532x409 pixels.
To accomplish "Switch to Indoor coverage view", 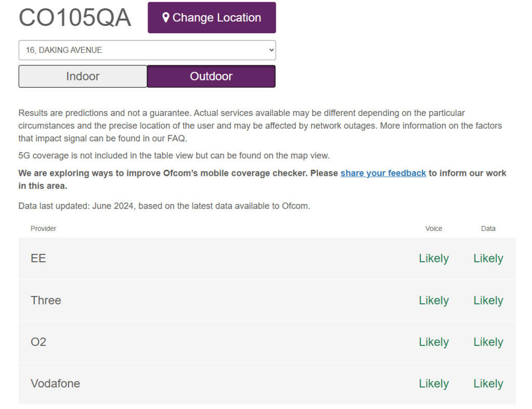I will click(x=83, y=76).
